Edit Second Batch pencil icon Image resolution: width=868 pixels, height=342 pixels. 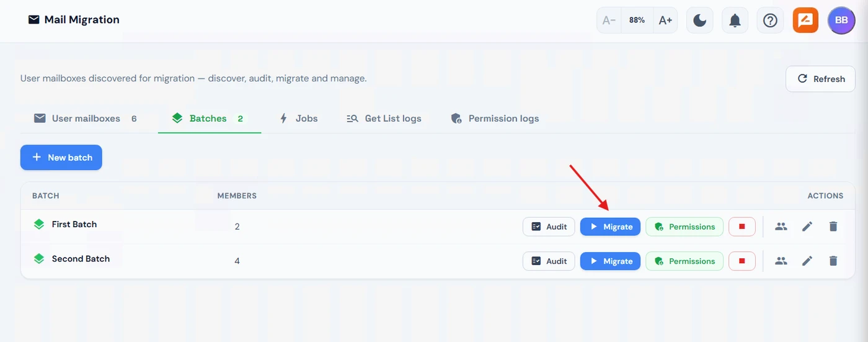click(x=807, y=261)
